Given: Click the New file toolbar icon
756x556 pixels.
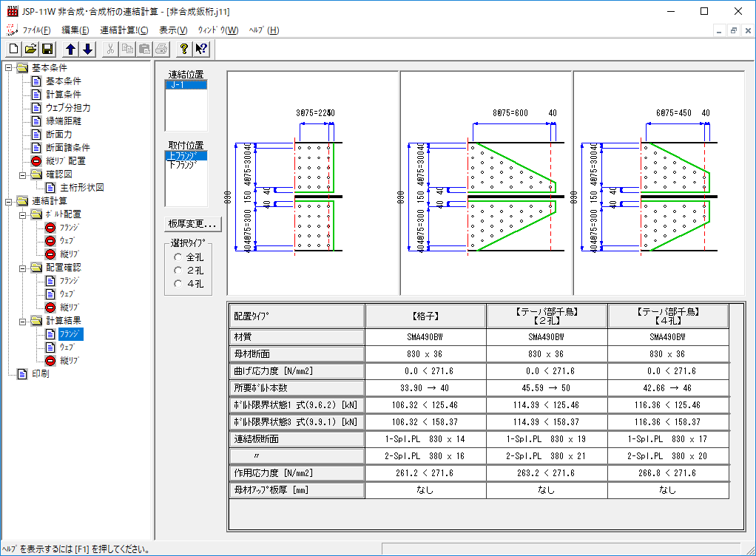Looking at the screenshot, I should tap(13, 50).
